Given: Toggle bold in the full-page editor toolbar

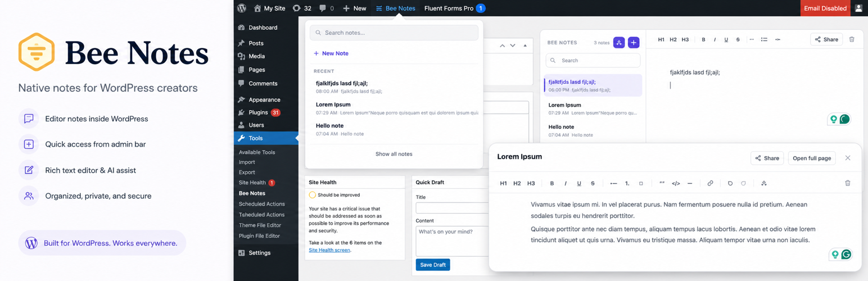Looking at the screenshot, I should coord(703,39).
